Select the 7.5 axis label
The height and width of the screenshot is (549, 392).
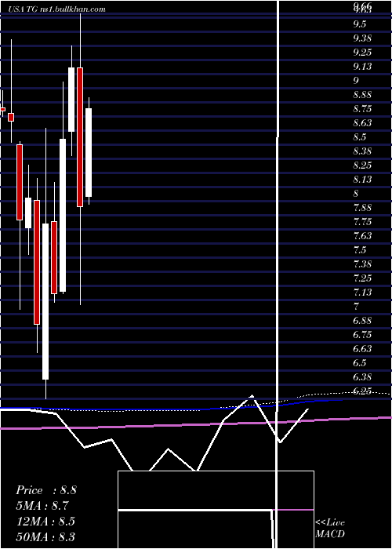pyautogui.click(x=360, y=250)
